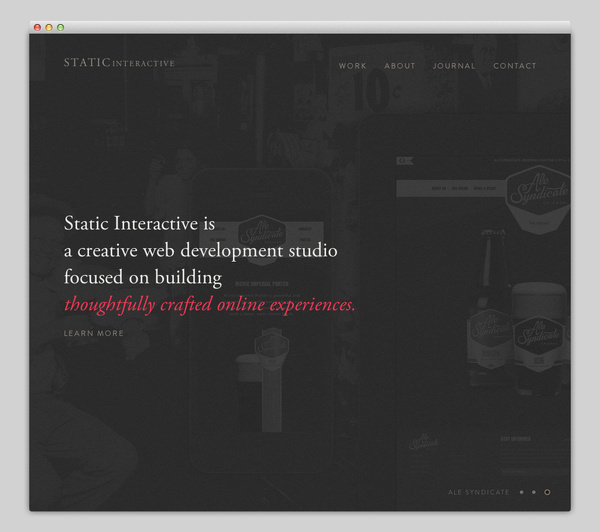Select the third ringed slideshow dot

(547, 492)
